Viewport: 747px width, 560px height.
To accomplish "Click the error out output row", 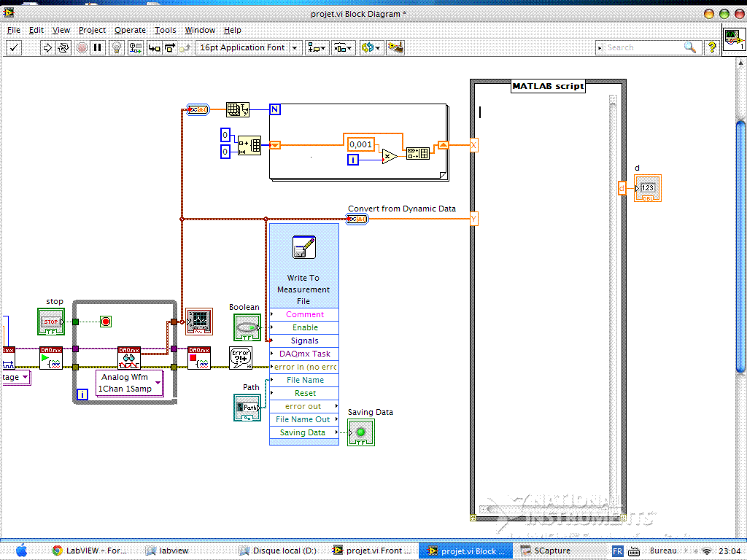I will click(304, 407).
